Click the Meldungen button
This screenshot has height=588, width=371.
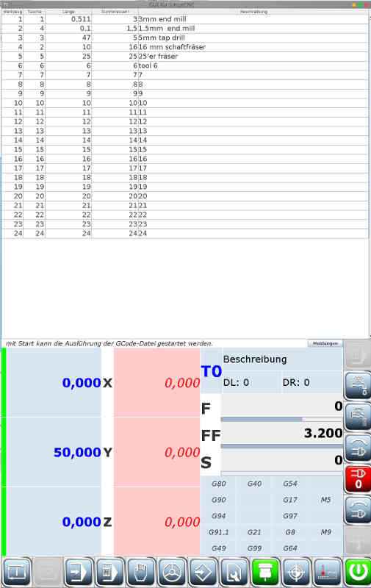[325, 343]
